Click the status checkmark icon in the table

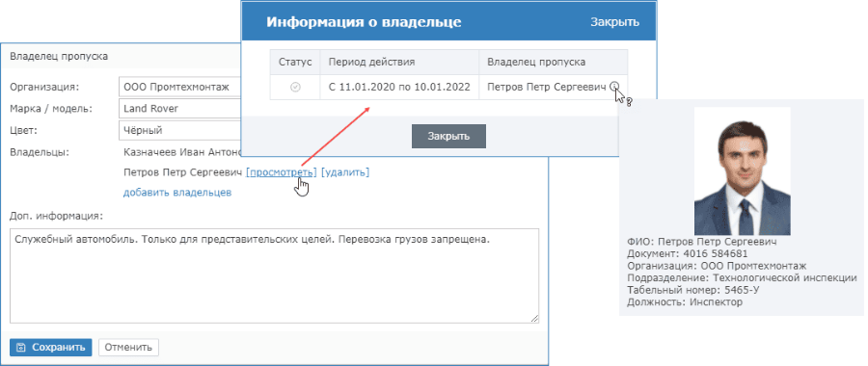[295, 88]
